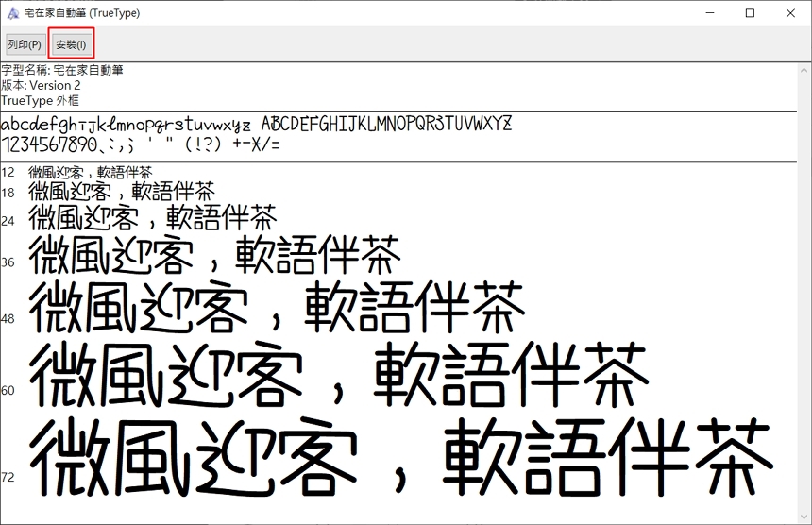Click the 48 point size label
Image resolution: width=812 pixels, height=525 pixels.
point(8,319)
